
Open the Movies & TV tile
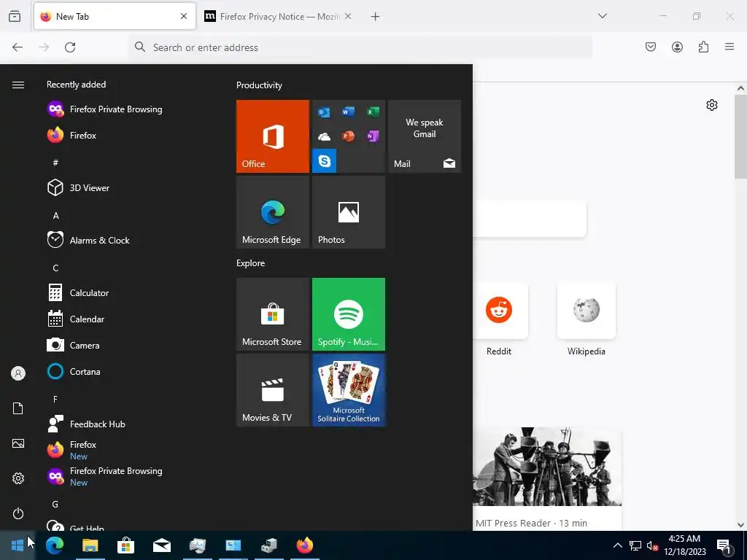click(x=273, y=390)
